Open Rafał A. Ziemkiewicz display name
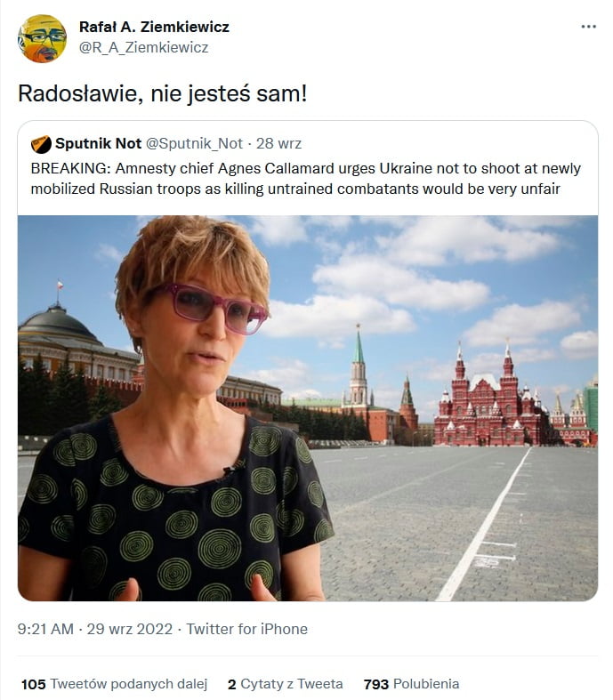Screen dimensions: 613x700 154,27
